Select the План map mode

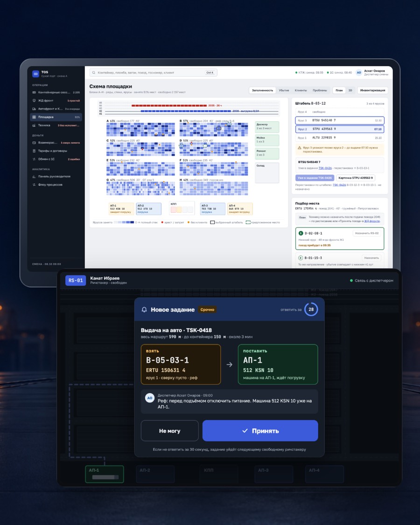coord(339,91)
